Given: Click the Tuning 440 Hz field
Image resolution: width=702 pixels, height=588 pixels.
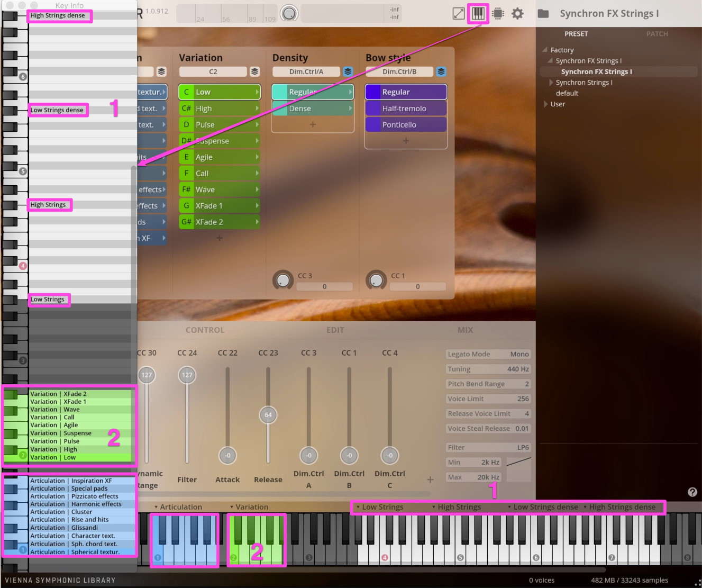Looking at the screenshot, I should click(x=488, y=369).
